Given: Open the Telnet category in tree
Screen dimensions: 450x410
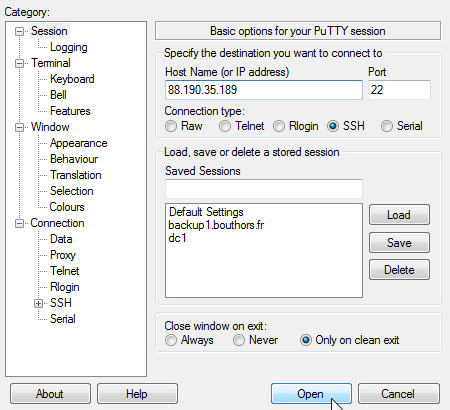Looking at the screenshot, I should pos(65,271).
